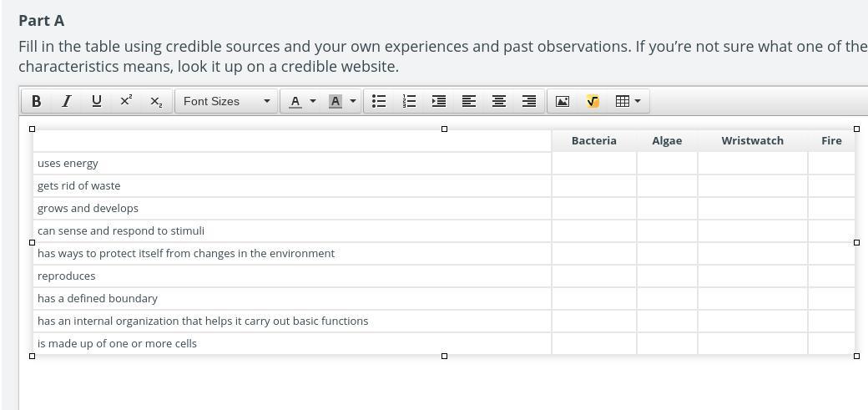This screenshot has width=868, height=410.
Task: Align text to the left
Action: coord(469,101)
